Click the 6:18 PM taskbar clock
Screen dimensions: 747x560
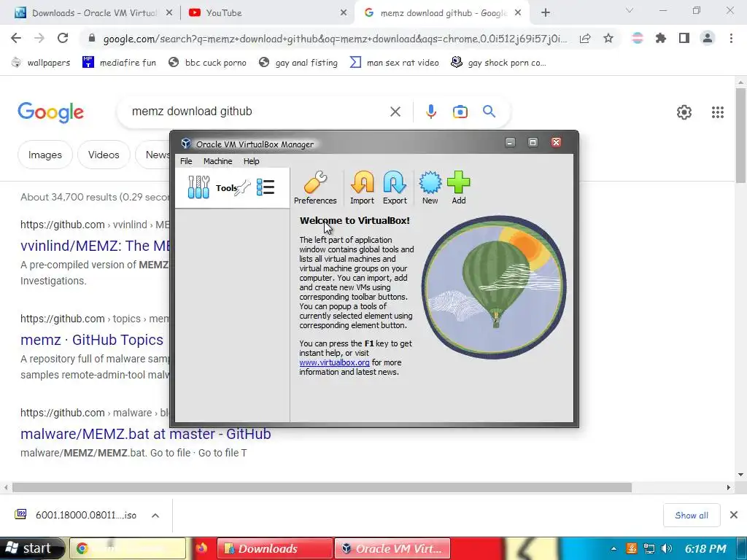coord(705,548)
